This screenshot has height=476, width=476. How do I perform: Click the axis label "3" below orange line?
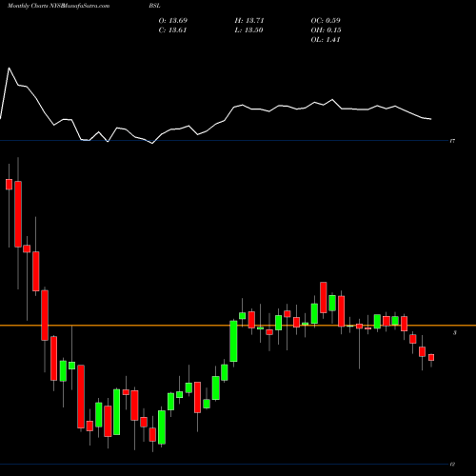click(x=455, y=332)
